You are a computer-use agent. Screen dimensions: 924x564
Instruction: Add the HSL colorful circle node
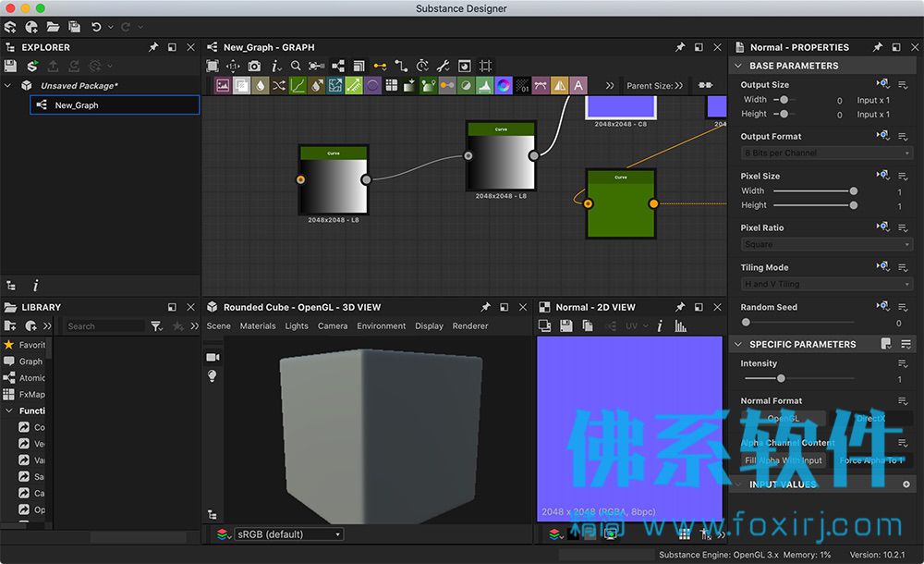[504, 86]
